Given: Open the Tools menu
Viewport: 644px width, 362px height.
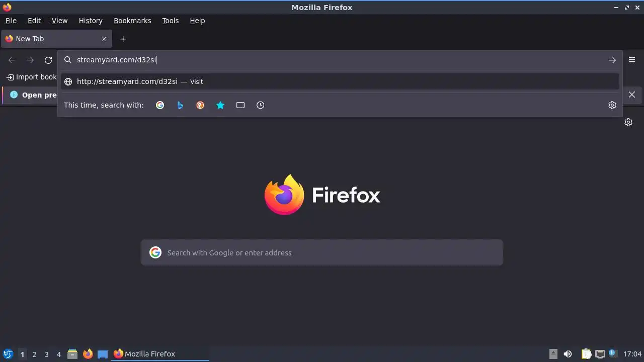Looking at the screenshot, I should (x=170, y=21).
